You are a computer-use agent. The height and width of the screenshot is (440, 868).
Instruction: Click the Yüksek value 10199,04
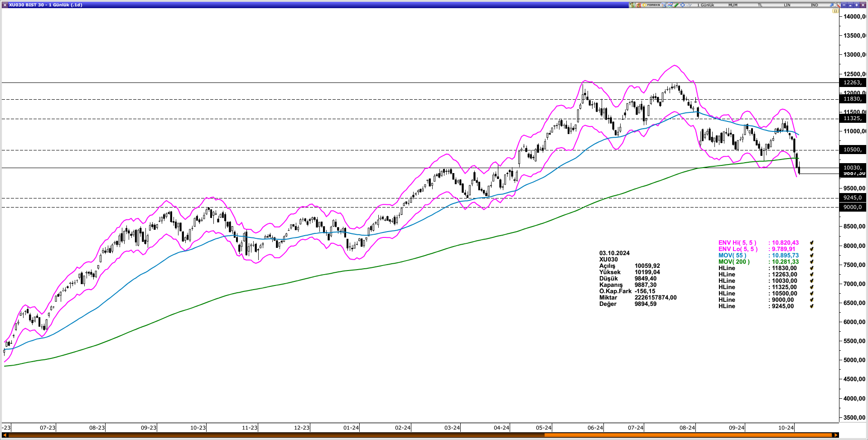647,272
